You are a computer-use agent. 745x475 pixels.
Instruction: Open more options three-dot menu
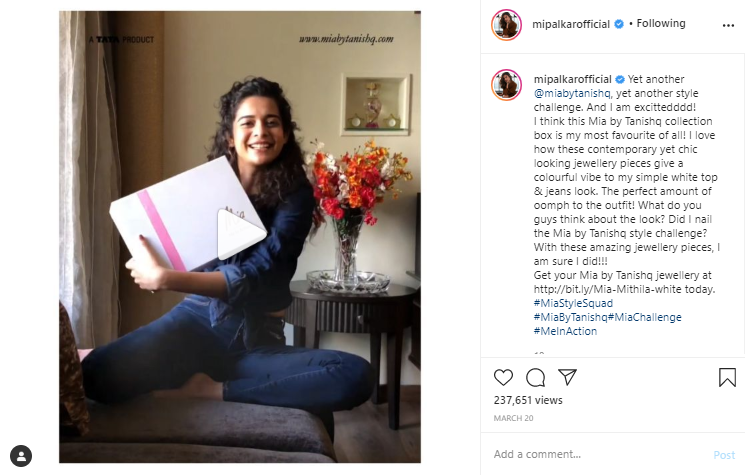coord(728,25)
